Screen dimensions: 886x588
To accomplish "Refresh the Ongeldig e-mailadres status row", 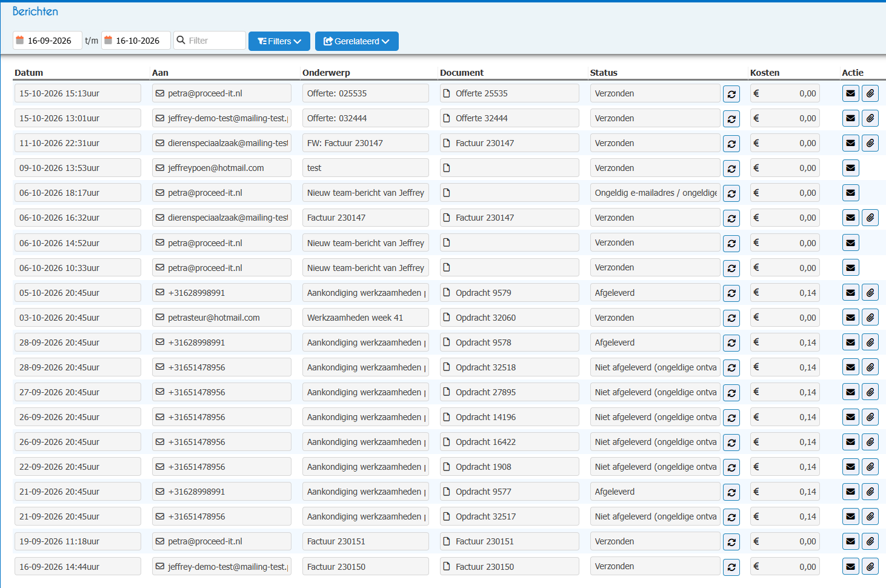I will click(x=731, y=193).
